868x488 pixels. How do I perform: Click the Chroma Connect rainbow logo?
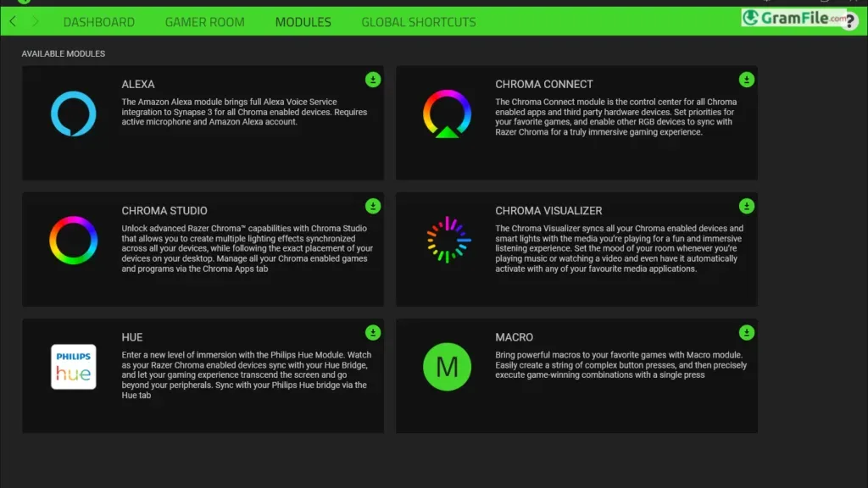tap(447, 114)
